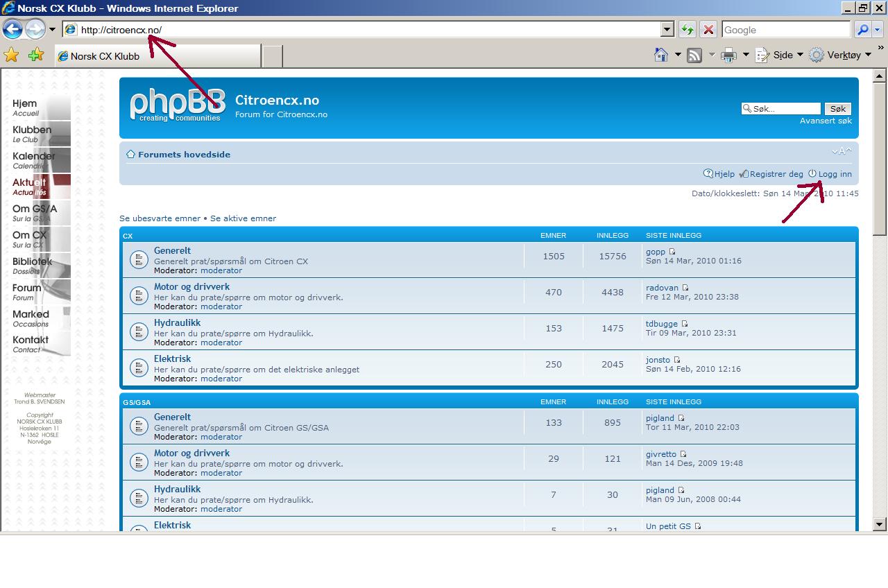
Task: View latest post icon next to Un petit GS
Action: coord(698,526)
